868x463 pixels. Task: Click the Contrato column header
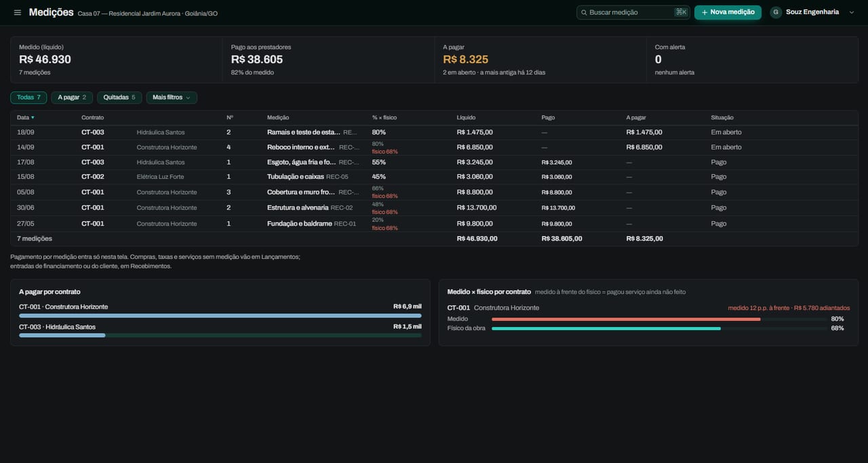[x=93, y=117]
